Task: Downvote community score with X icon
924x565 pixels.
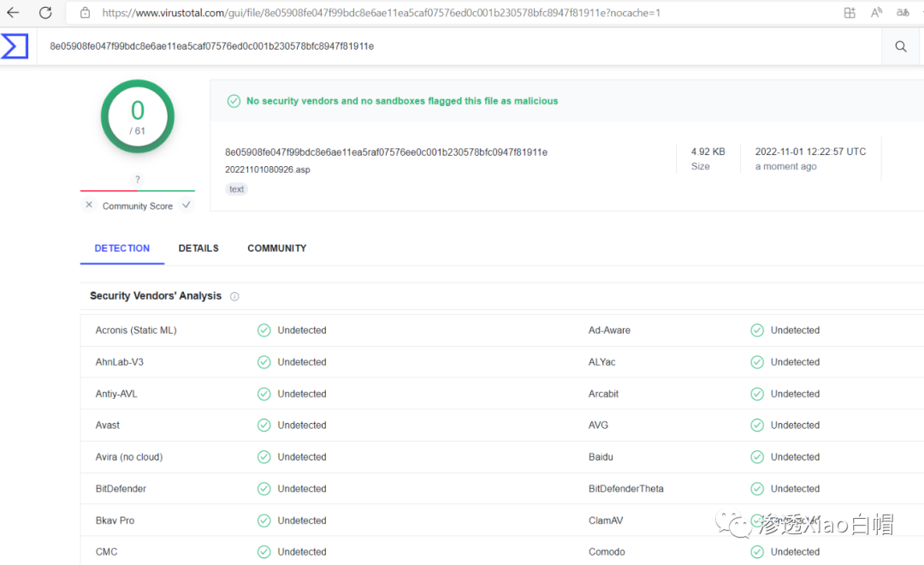Action: [x=89, y=205]
